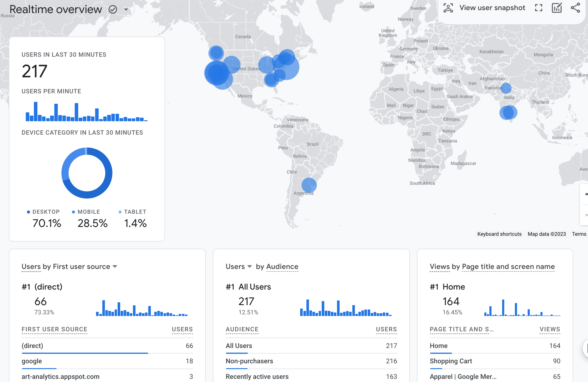
Task: Expand the First user source dropdown
Action: point(115,266)
